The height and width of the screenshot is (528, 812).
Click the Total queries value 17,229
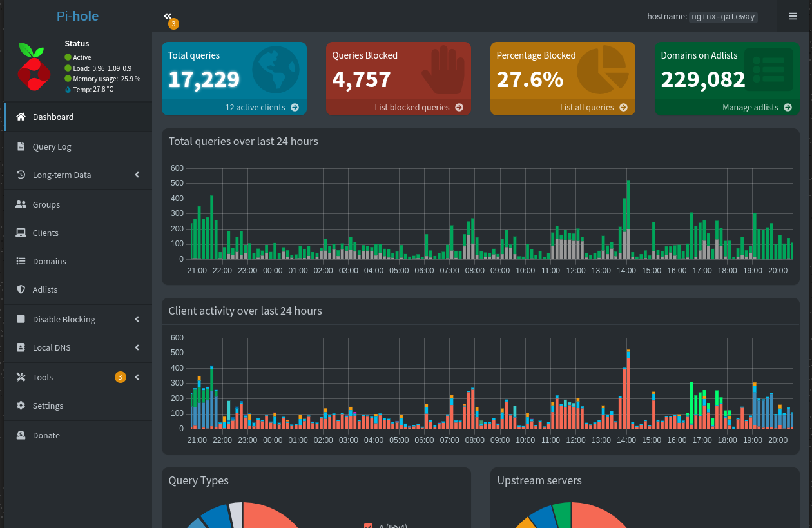pyautogui.click(x=204, y=79)
